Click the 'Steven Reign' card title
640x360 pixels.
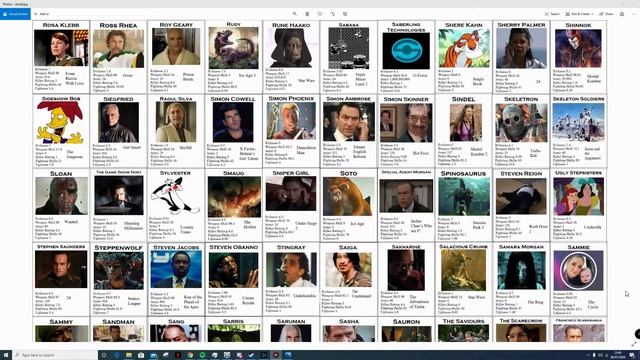point(521,173)
